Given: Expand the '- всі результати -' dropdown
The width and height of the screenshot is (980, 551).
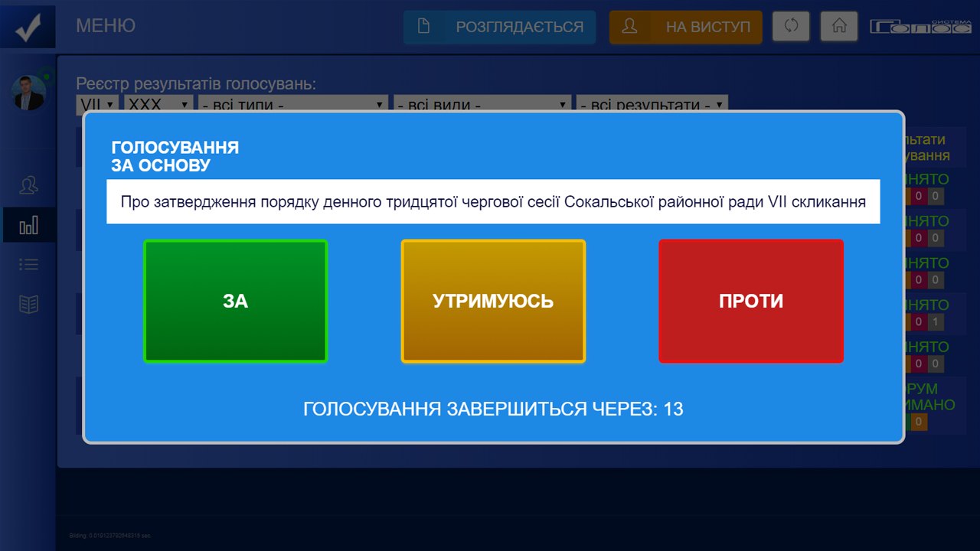Looking at the screenshot, I should click(x=651, y=105).
